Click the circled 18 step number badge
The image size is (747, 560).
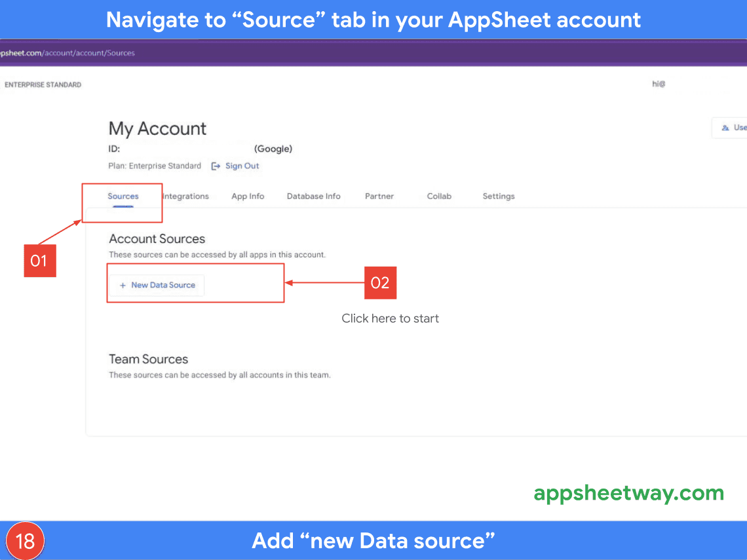coord(25,541)
